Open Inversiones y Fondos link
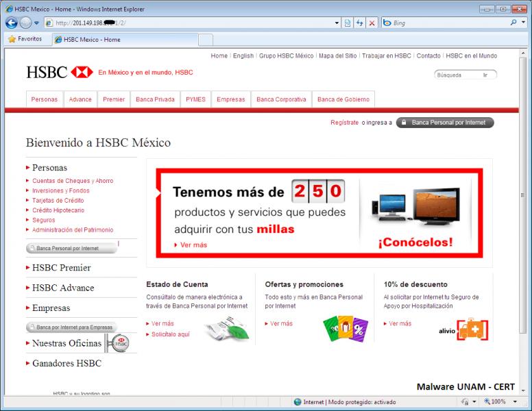Viewport: 532px width, 411px height. point(61,190)
